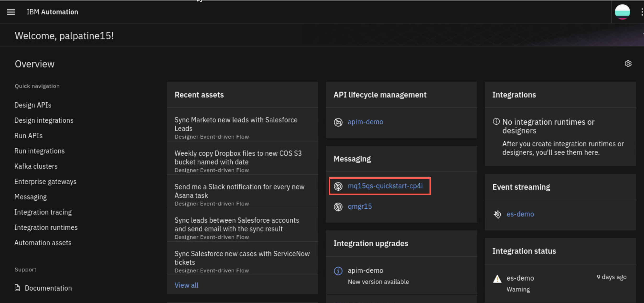Click the info icon beside apim-demo upgrade
This screenshot has width=644, height=303.
(x=338, y=271)
